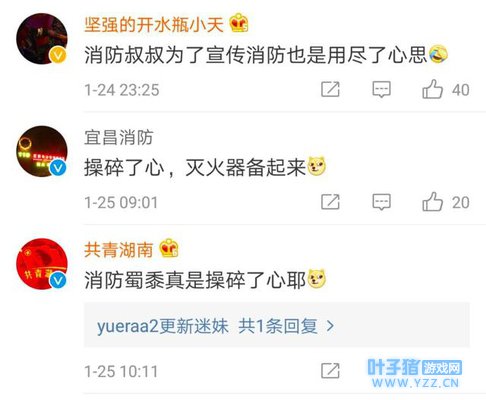486x400 pixels.
Task: Expand the 共1条回复 replies chevron
Action: [330, 326]
